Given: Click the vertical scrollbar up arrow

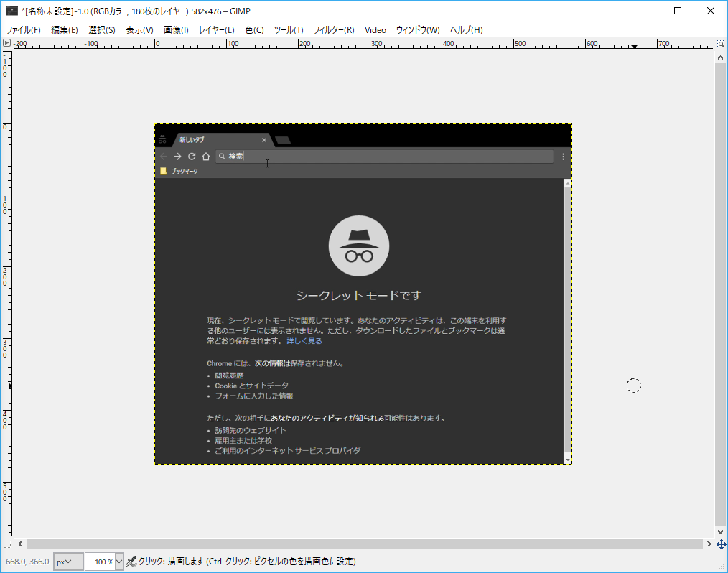Looking at the screenshot, I should (x=720, y=57).
